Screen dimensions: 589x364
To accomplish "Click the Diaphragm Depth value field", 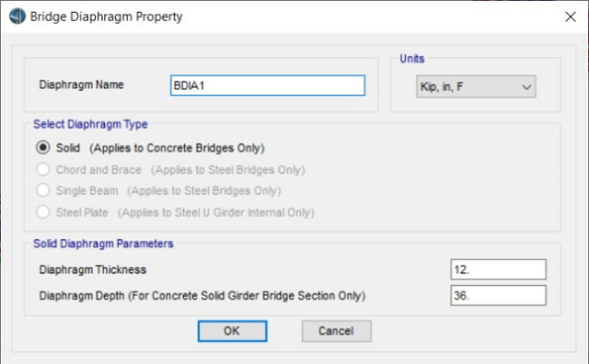I will [x=498, y=296].
